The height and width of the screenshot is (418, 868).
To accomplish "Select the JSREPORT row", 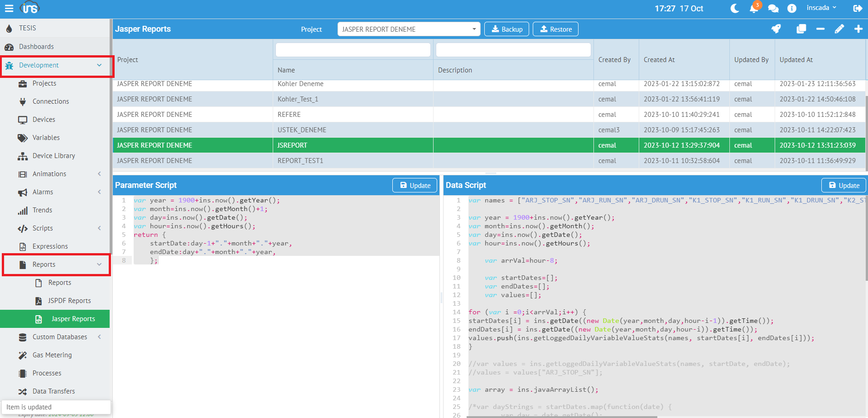I will coord(489,145).
